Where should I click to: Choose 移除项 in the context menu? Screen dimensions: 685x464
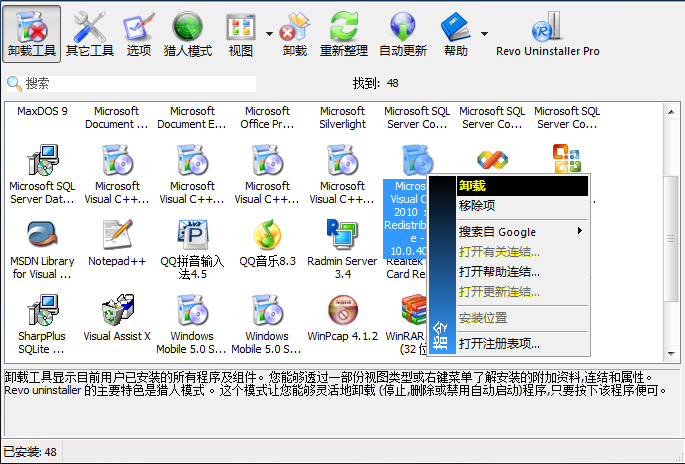point(522,205)
